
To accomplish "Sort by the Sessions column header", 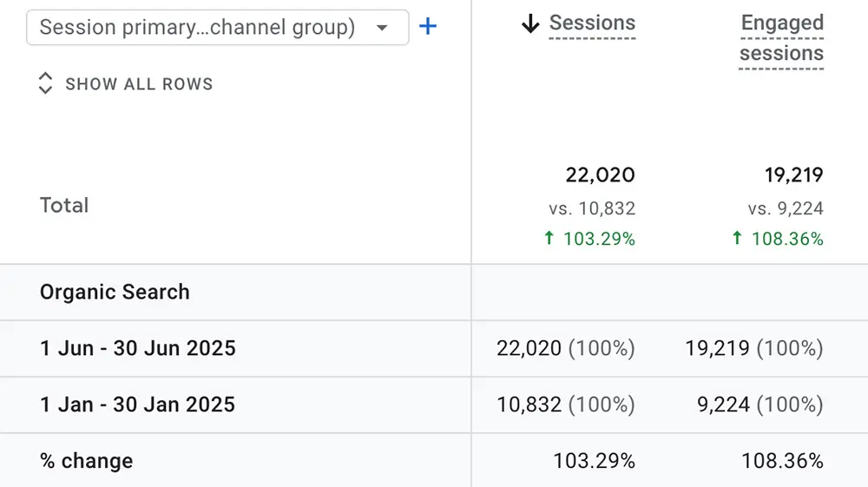I will [x=592, y=23].
